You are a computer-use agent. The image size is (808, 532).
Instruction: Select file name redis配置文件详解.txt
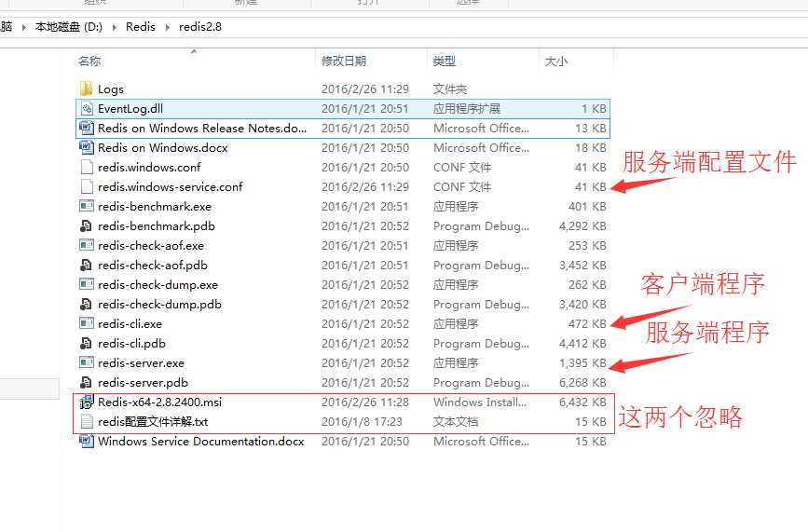[153, 422]
